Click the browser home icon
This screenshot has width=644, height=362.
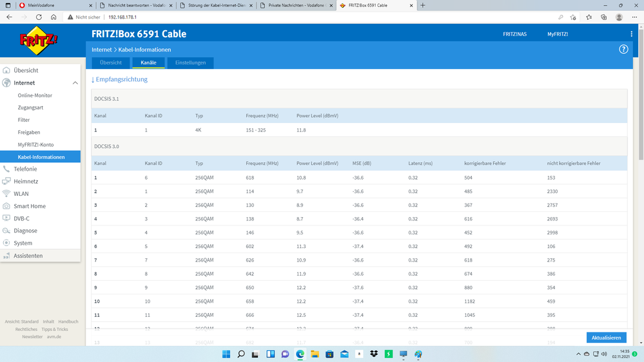[54, 17]
